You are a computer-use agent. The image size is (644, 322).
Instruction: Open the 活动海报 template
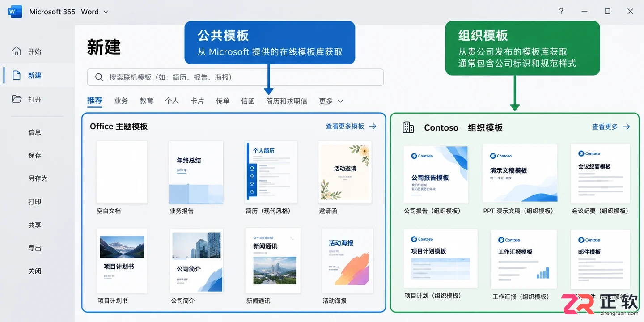(347, 261)
